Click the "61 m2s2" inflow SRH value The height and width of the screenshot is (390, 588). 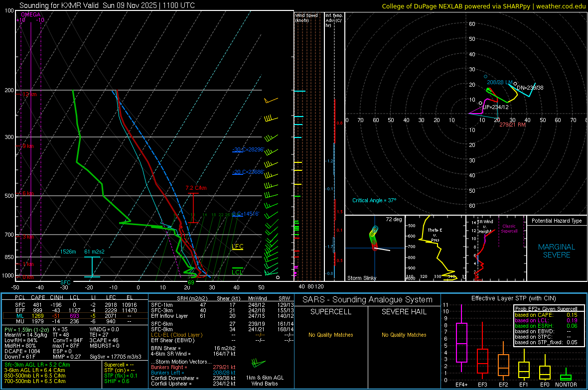(94, 252)
